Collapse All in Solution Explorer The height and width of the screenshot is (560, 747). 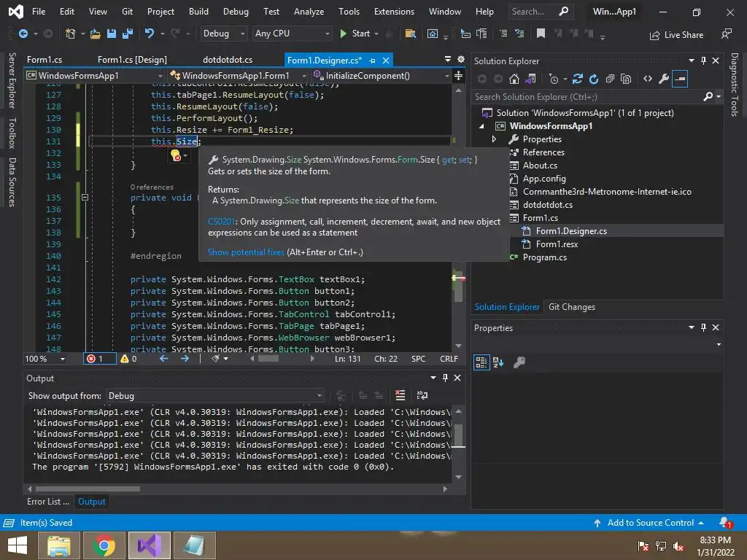point(610,79)
